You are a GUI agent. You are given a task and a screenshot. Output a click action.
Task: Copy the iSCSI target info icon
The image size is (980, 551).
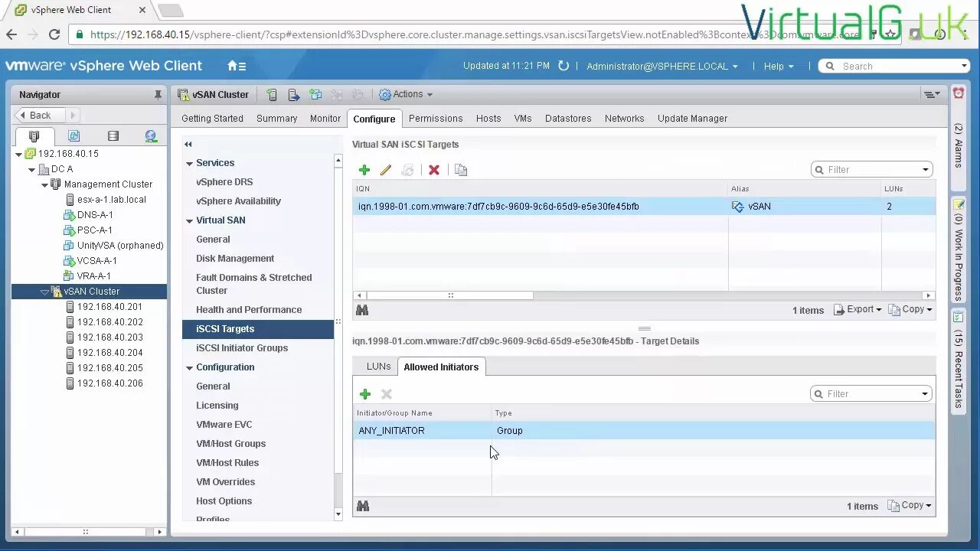coord(461,170)
